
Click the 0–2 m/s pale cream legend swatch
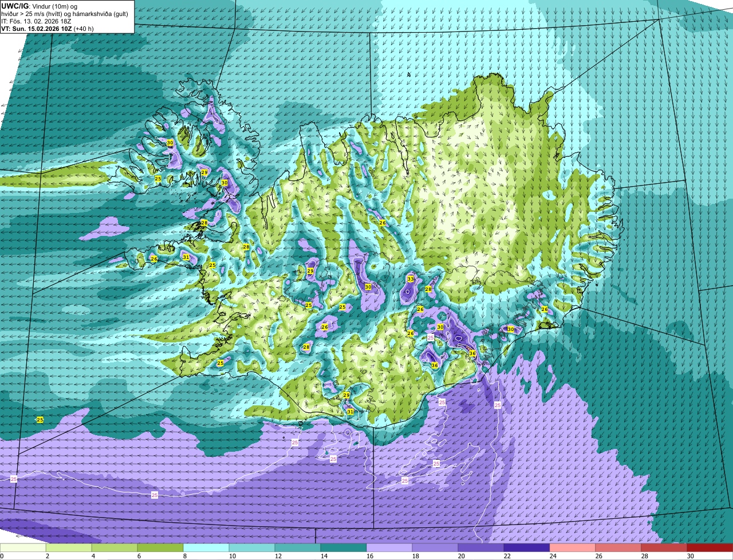pos(23,547)
